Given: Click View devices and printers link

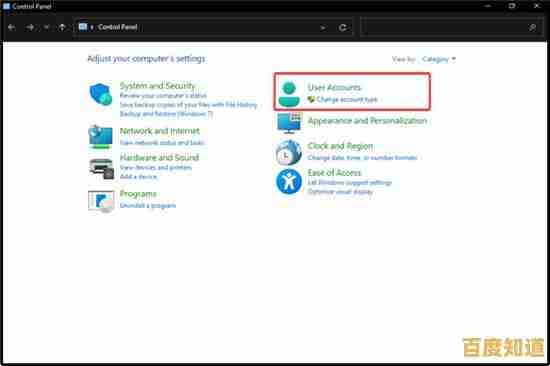Looking at the screenshot, I should pos(156,167).
